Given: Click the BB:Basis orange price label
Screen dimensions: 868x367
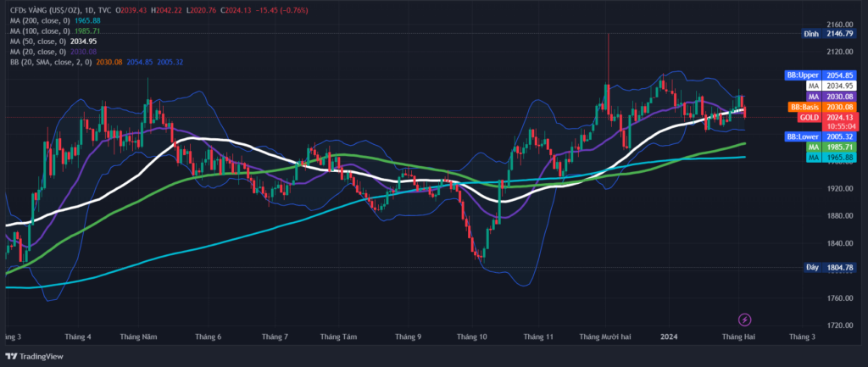Looking at the screenshot, I should [821, 108].
